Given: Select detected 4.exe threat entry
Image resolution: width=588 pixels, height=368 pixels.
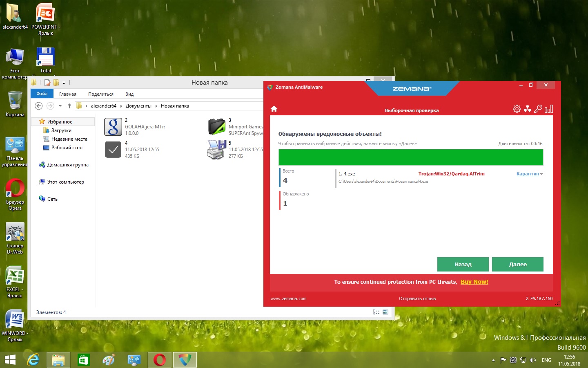Looking at the screenshot, I should 439,177.
